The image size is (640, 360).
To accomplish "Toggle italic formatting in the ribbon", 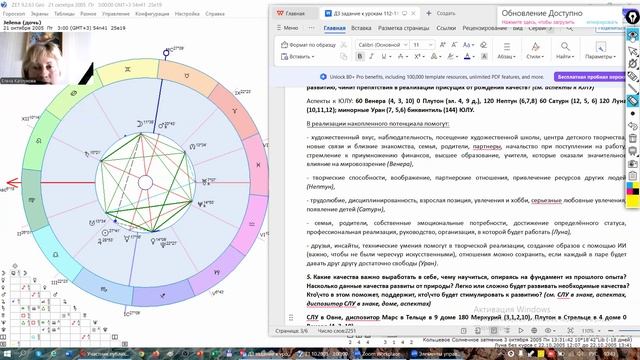I will pos(371,56).
